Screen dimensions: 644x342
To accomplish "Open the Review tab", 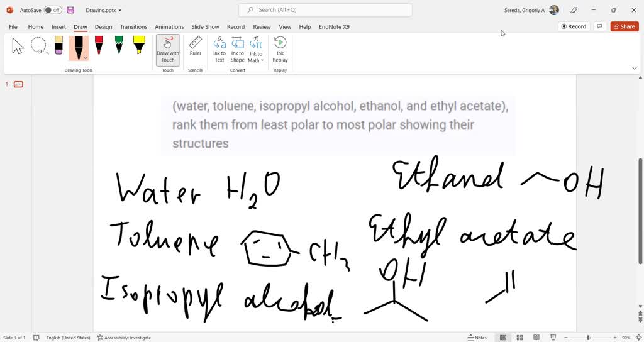I will point(262,26).
